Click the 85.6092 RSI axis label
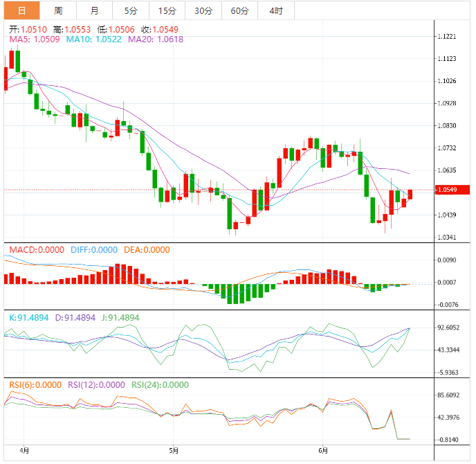 [x=448, y=395]
